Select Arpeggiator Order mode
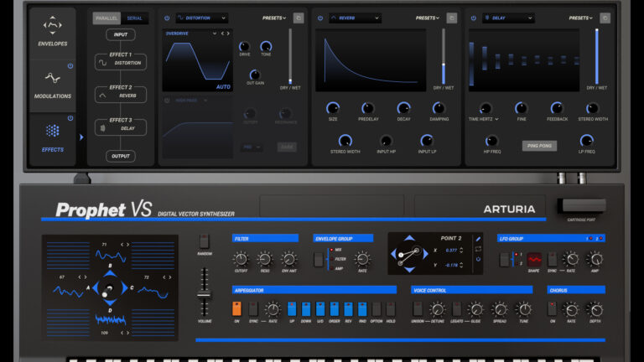644x362 pixels. [x=335, y=308]
